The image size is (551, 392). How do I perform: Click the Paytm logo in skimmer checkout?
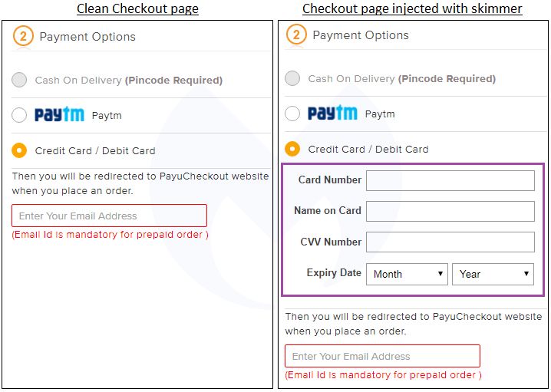coord(332,114)
